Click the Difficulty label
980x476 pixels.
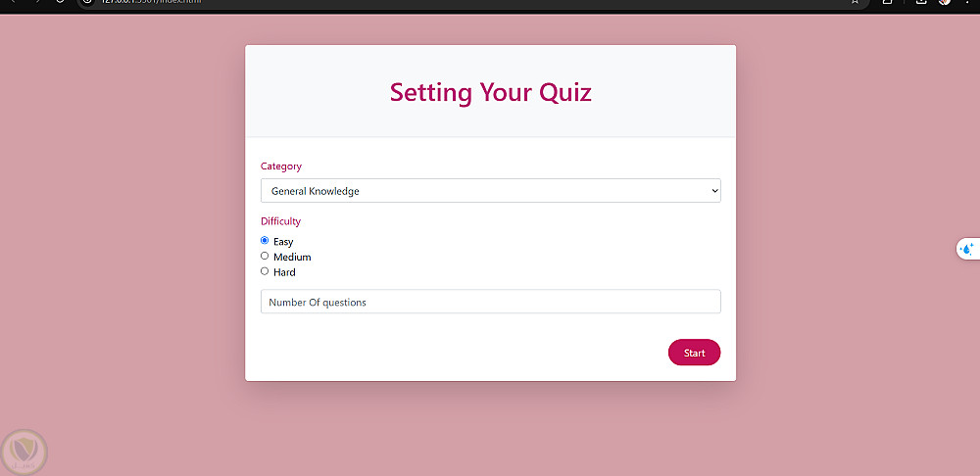(x=281, y=221)
